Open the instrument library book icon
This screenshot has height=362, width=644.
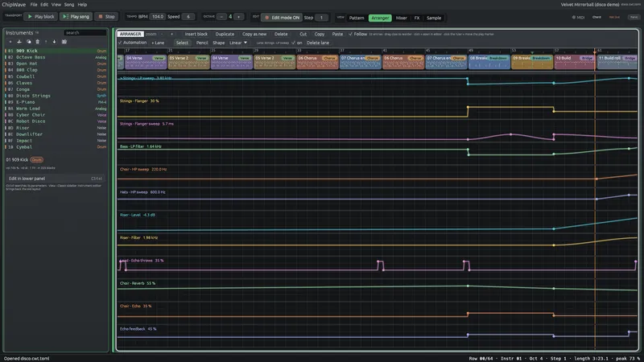[64, 42]
